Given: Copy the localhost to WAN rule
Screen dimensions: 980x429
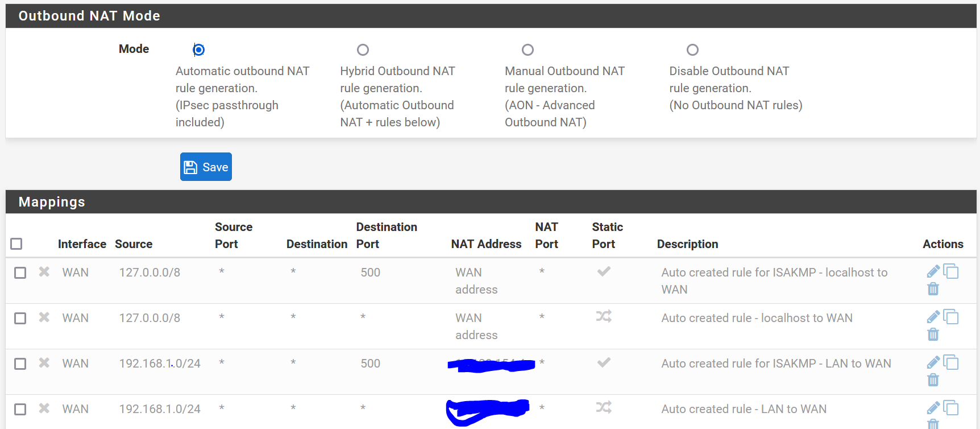Looking at the screenshot, I should [951, 317].
